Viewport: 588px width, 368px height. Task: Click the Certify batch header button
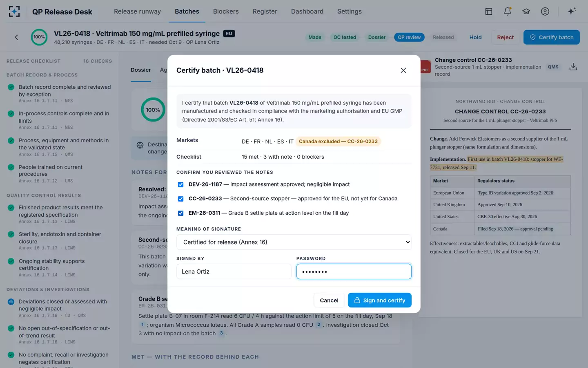552,37
